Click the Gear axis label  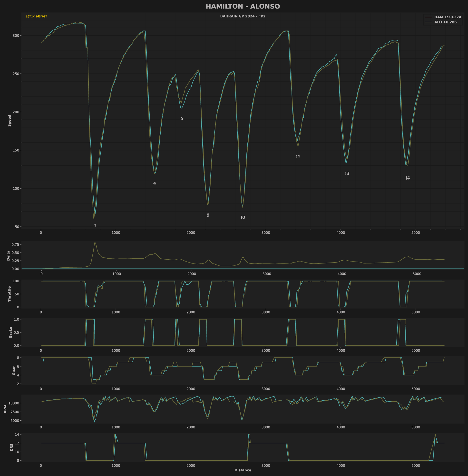(14, 370)
